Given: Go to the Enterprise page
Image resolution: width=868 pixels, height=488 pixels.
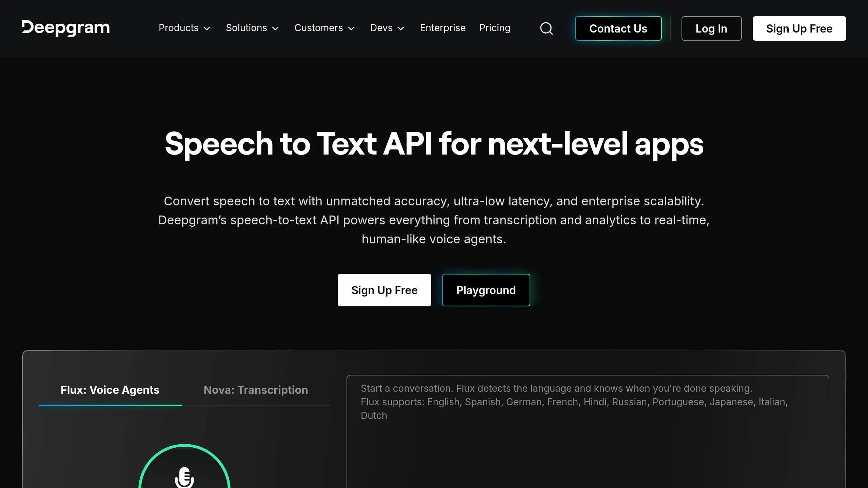Looking at the screenshot, I should [x=442, y=28].
